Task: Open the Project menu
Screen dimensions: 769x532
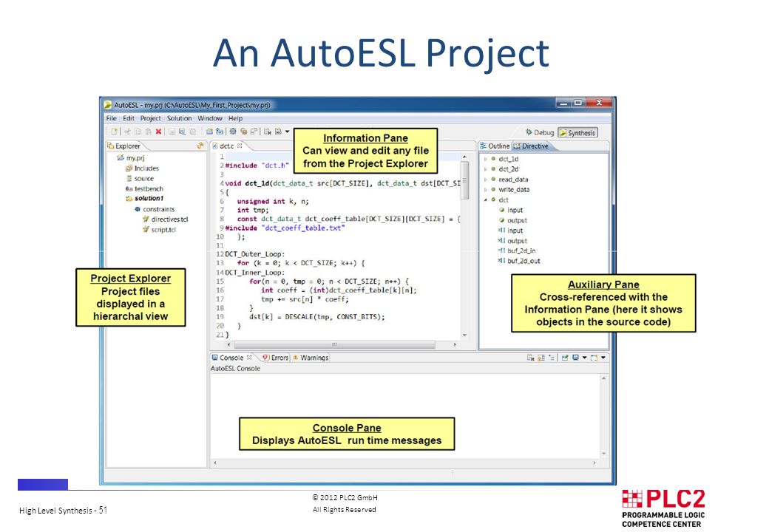Action: [x=151, y=118]
